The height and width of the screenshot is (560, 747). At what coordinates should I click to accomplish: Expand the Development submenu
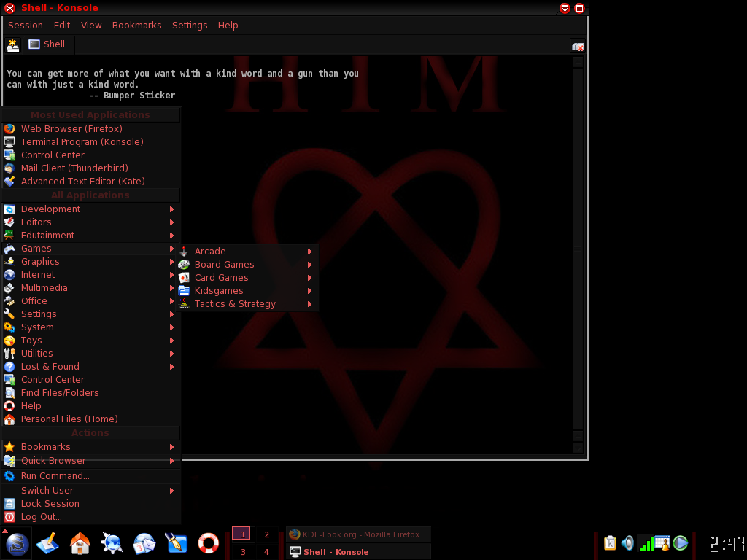click(x=90, y=209)
